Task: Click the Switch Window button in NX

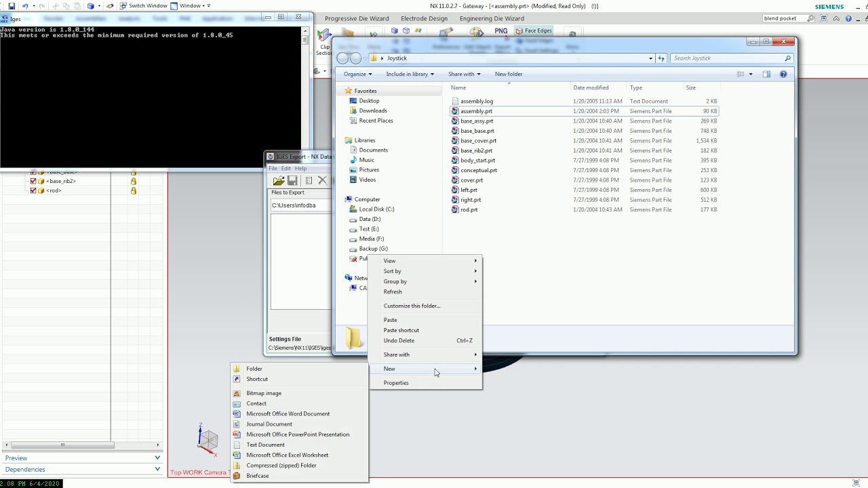Action: (x=143, y=5)
